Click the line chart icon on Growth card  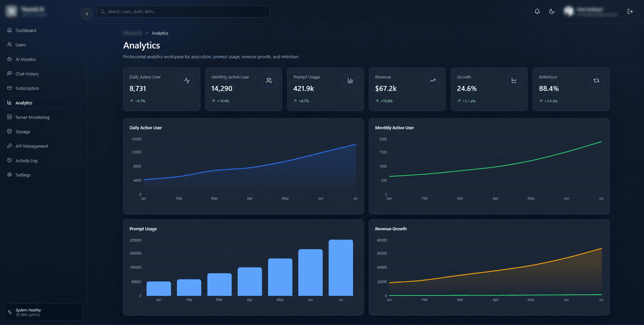point(514,81)
